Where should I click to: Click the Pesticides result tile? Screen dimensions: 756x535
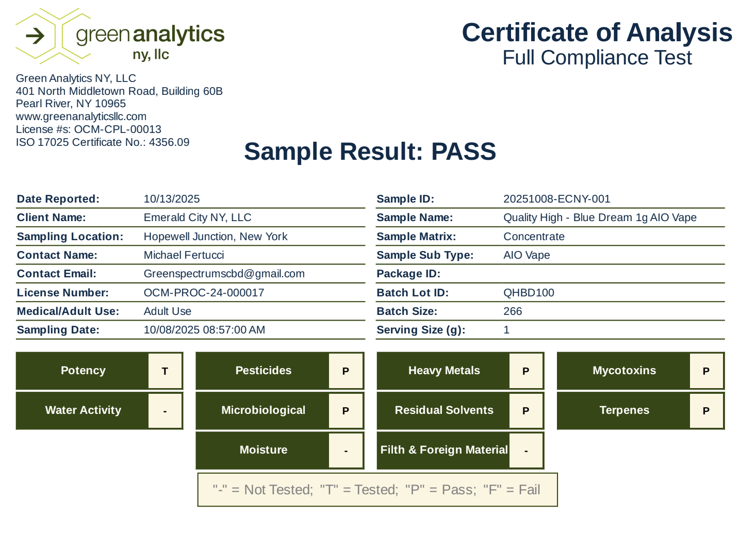click(x=280, y=371)
